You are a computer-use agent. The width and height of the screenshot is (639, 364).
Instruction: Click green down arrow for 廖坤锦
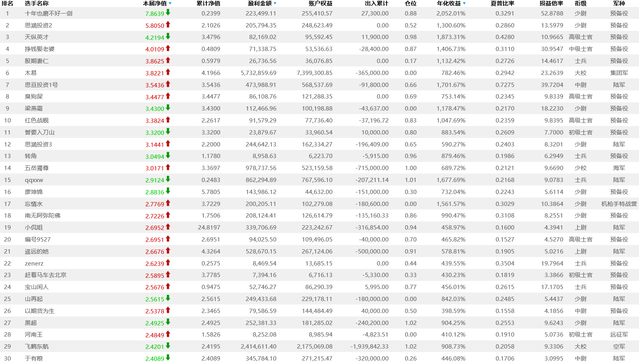(168, 191)
